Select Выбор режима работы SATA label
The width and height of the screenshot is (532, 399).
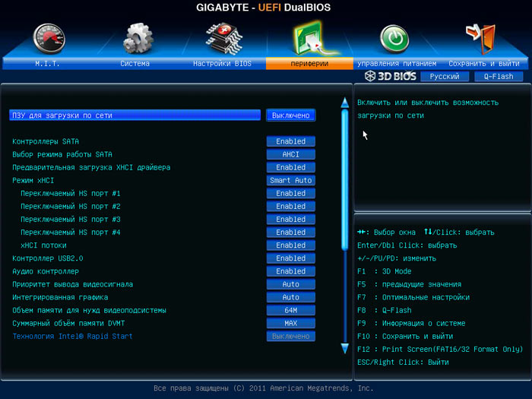coord(62,154)
